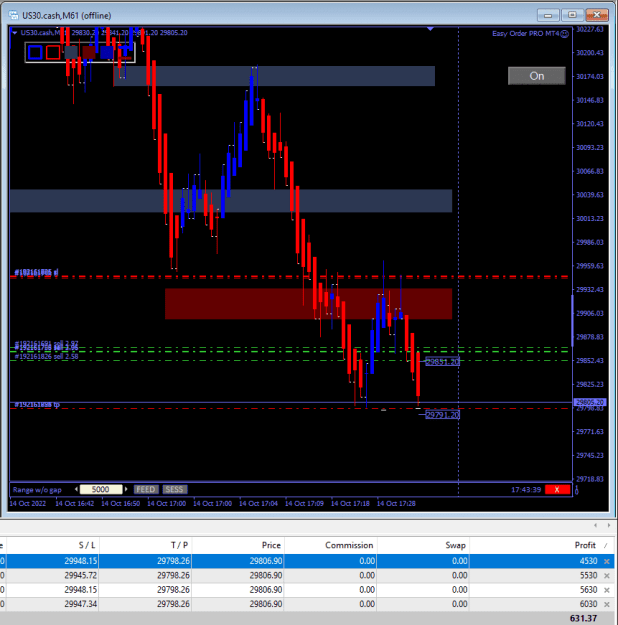
Task: Click the 14 Oct 17:28 time axis label
Action: click(396, 503)
